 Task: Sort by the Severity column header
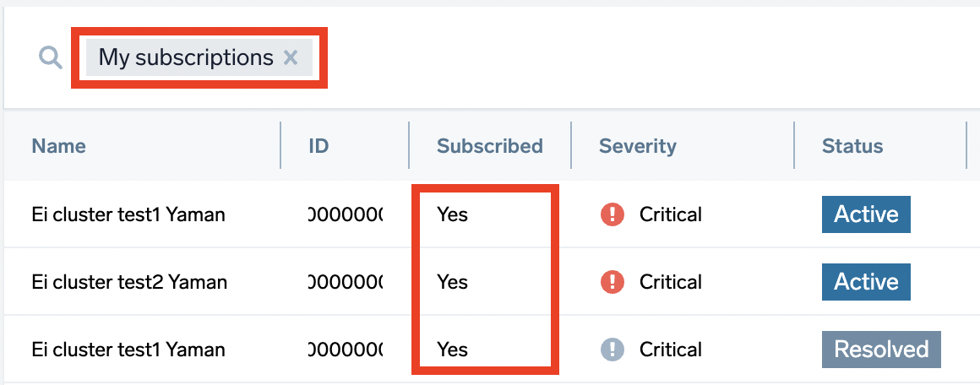638,146
